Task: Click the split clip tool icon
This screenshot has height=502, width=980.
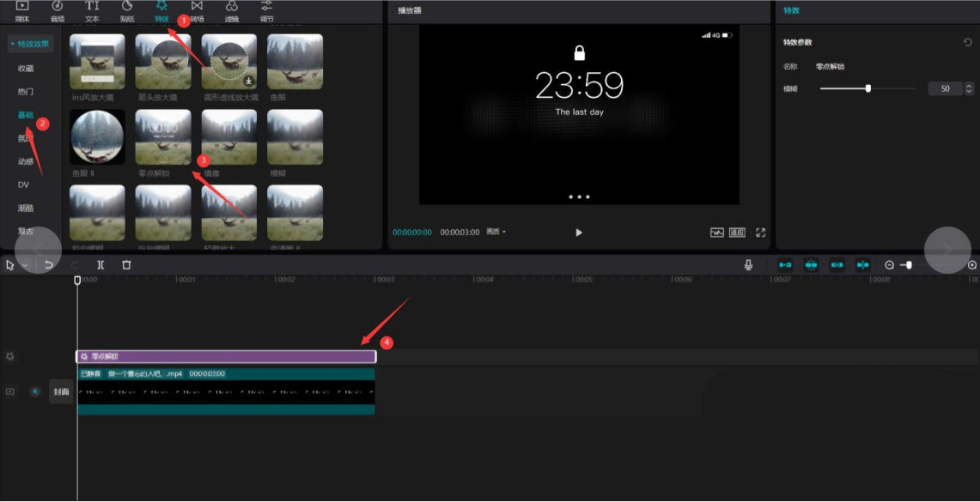Action: [100, 265]
